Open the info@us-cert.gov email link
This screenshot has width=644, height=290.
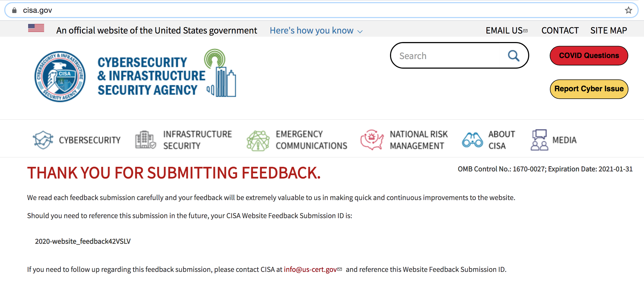[310, 270]
